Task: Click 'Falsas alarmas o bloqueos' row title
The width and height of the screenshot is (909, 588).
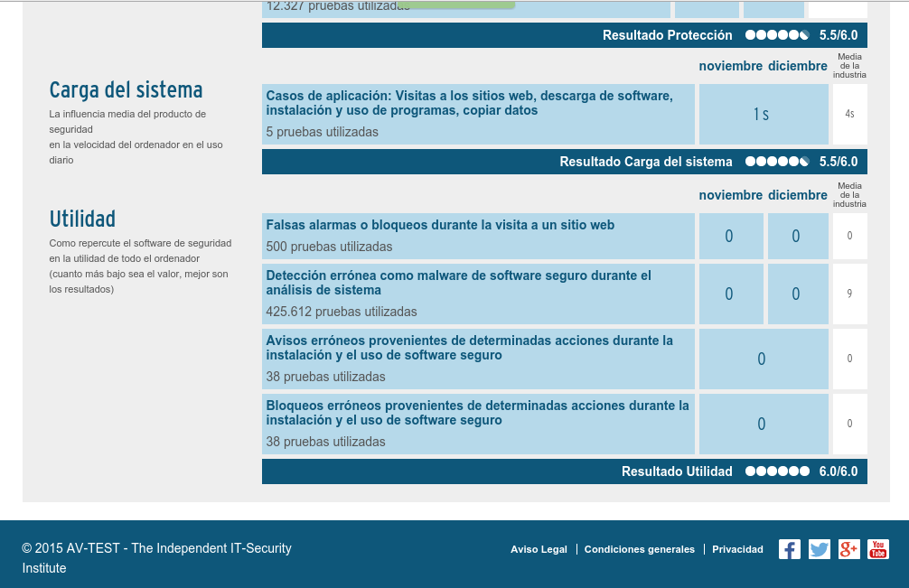Action: pos(440,225)
